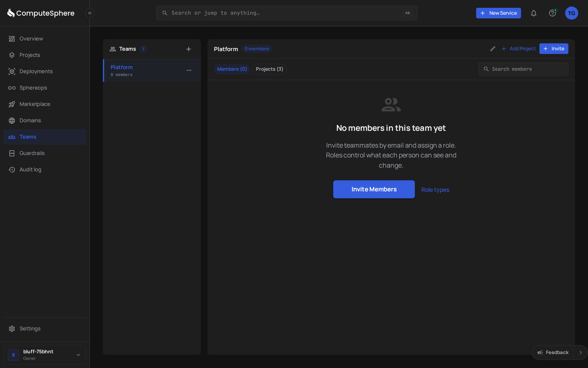The width and height of the screenshot is (588, 368).
Task: Open Projects in the sidebar
Action: tap(45, 55)
